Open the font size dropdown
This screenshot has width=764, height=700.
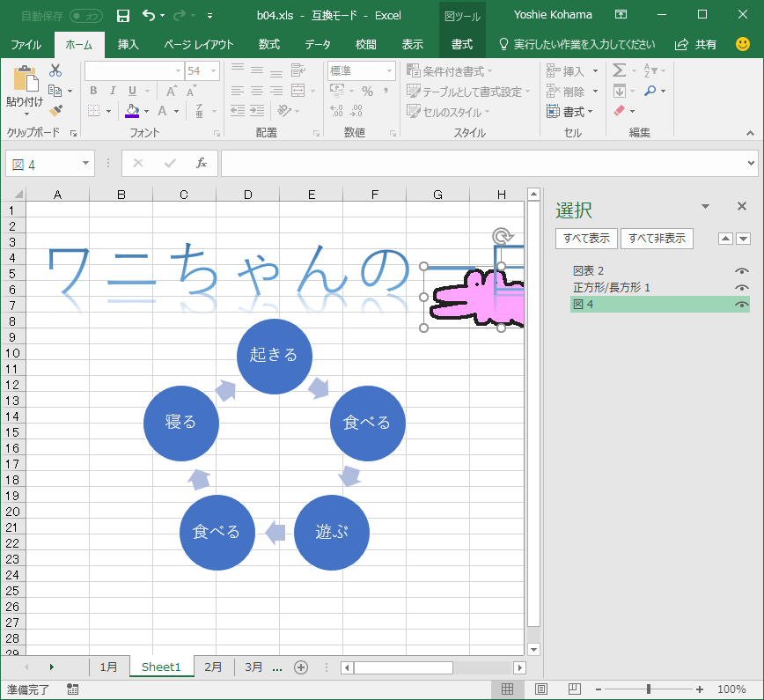click(x=213, y=71)
